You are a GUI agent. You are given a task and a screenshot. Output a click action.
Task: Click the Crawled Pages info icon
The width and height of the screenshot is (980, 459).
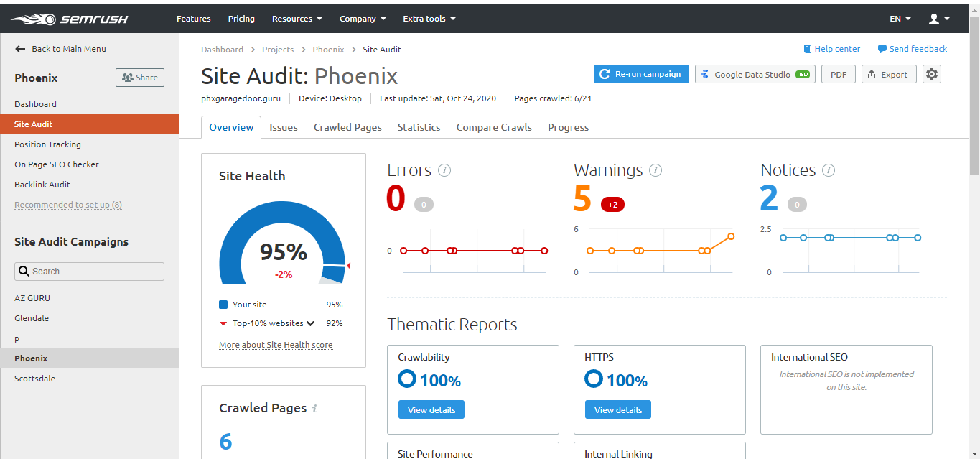(x=314, y=409)
